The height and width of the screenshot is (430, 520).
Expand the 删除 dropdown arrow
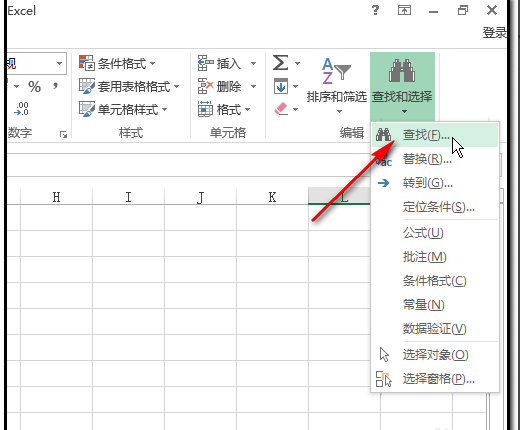click(x=253, y=87)
